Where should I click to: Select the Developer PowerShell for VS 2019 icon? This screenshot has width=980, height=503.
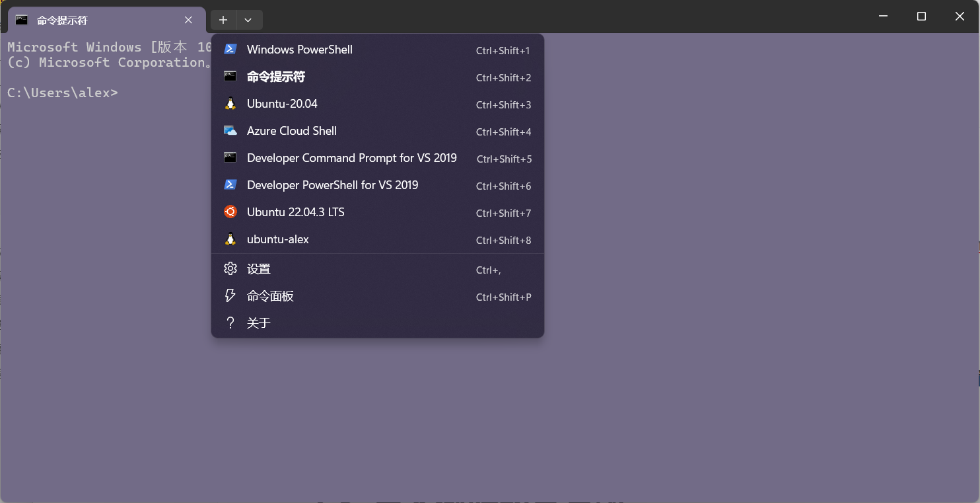coord(230,185)
